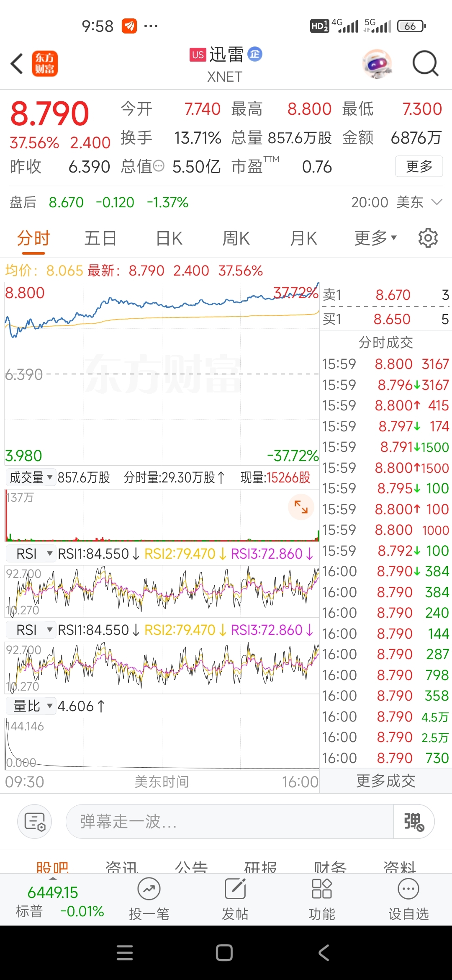Switch to the 周K tab

pyautogui.click(x=236, y=238)
